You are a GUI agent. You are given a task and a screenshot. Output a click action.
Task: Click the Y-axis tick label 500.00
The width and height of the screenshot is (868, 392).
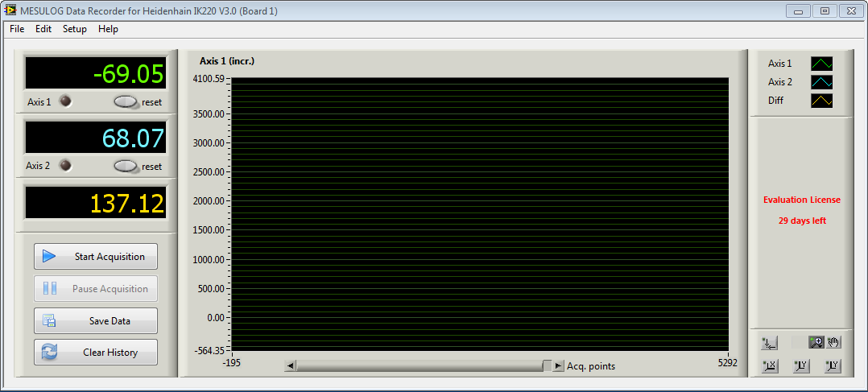211,288
